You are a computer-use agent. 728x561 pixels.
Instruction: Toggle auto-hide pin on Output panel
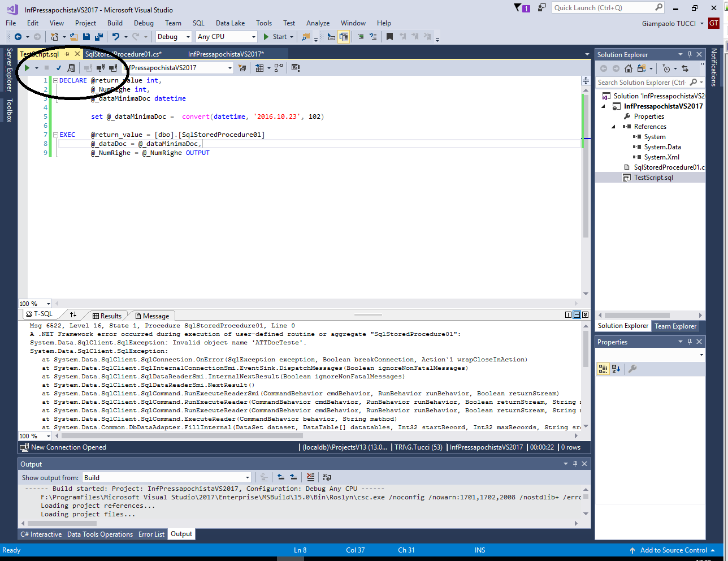click(575, 464)
